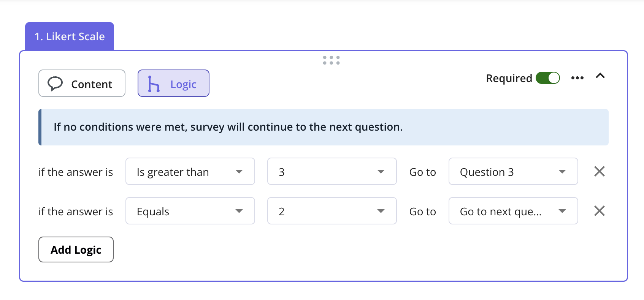Switch to the Content tab
Image resolution: width=644 pixels, height=300 pixels.
pyautogui.click(x=82, y=84)
